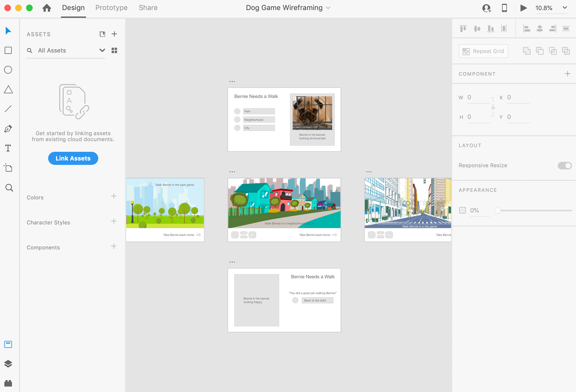Click Align Right icon
576x392 pixels.
coord(553,28)
